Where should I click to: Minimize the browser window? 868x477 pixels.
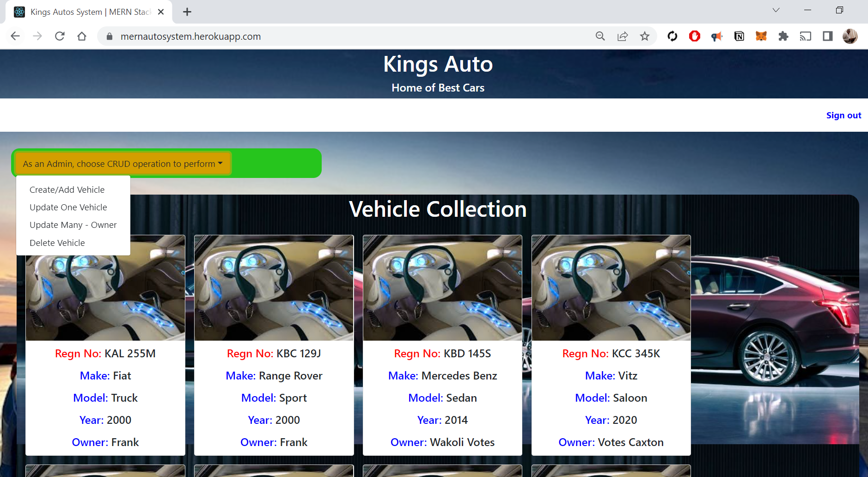click(808, 10)
